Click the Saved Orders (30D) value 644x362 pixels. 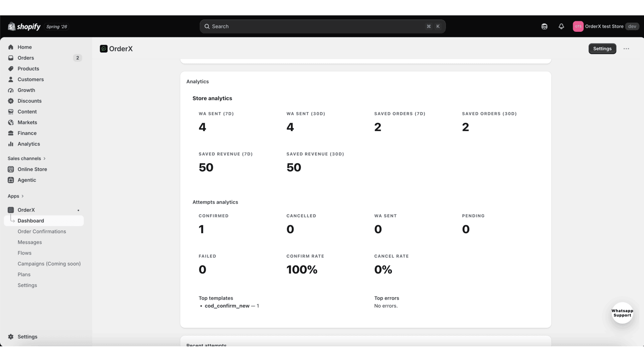[x=466, y=127]
